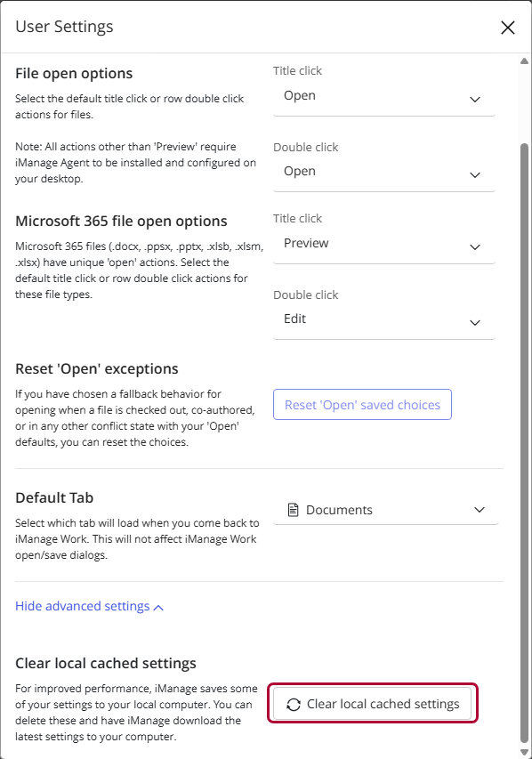This screenshot has height=759, width=532.
Task: Open Microsoft 365 Double click Edit dropdown
Action: (x=383, y=322)
